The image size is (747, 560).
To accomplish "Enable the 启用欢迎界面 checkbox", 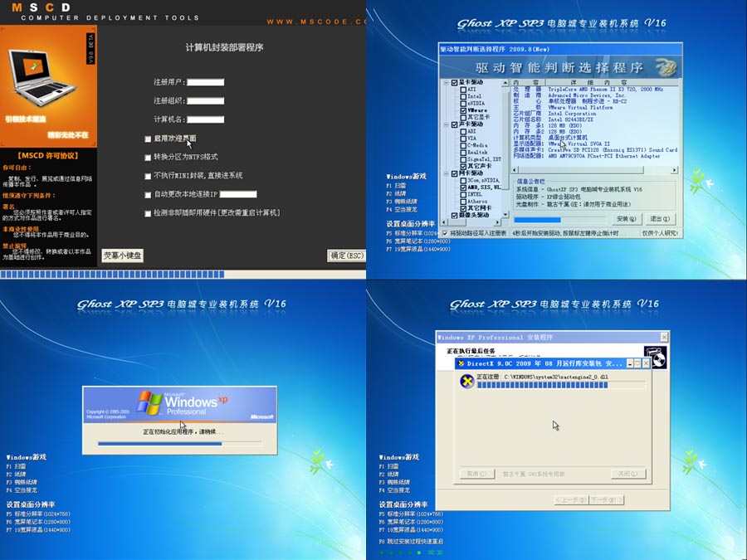I will (x=148, y=139).
